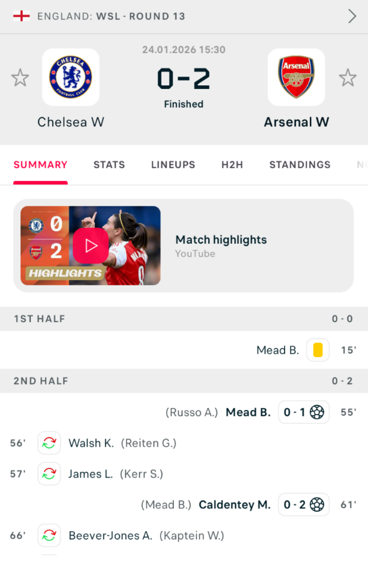Click the substitution icon for James L.
The height and width of the screenshot is (588, 368).
coord(49,474)
